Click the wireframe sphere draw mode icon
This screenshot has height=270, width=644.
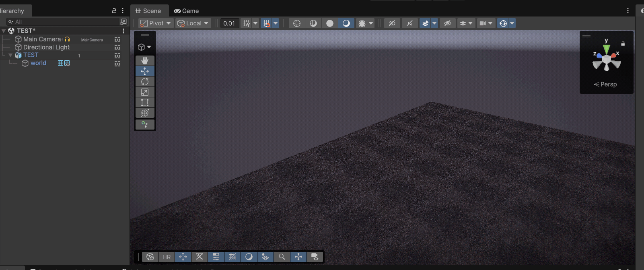pyautogui.click(x=297, y=23)
